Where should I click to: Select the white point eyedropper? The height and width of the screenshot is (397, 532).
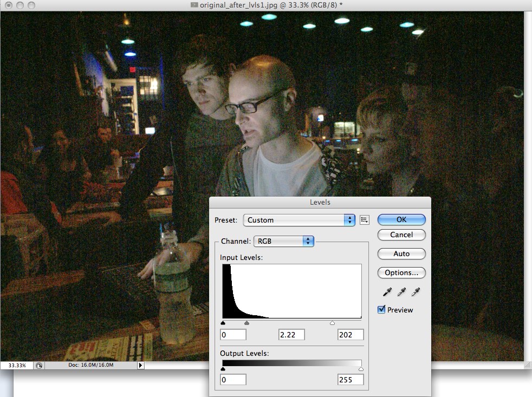tap(416, 292)
